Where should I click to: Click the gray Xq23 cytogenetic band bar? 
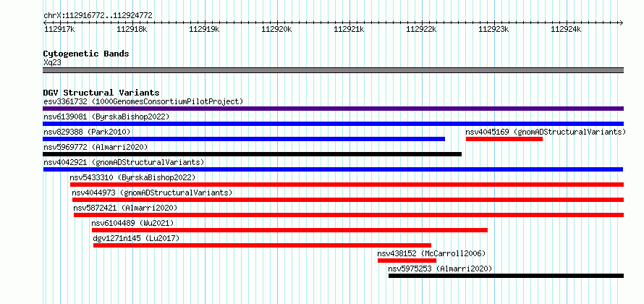[333, 70]
